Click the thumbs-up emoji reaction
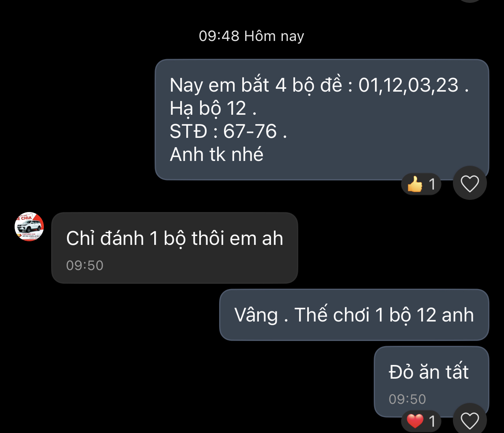504x433 pixels. (x=415, y=184)
